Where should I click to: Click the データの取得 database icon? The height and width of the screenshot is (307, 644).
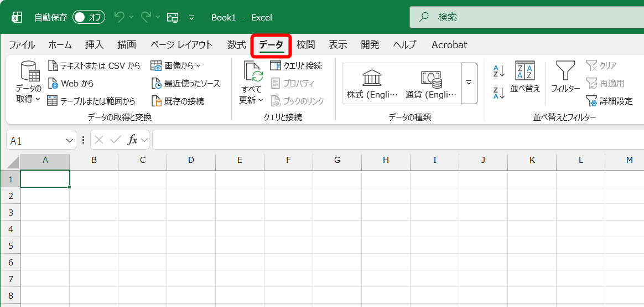[29, 71]
